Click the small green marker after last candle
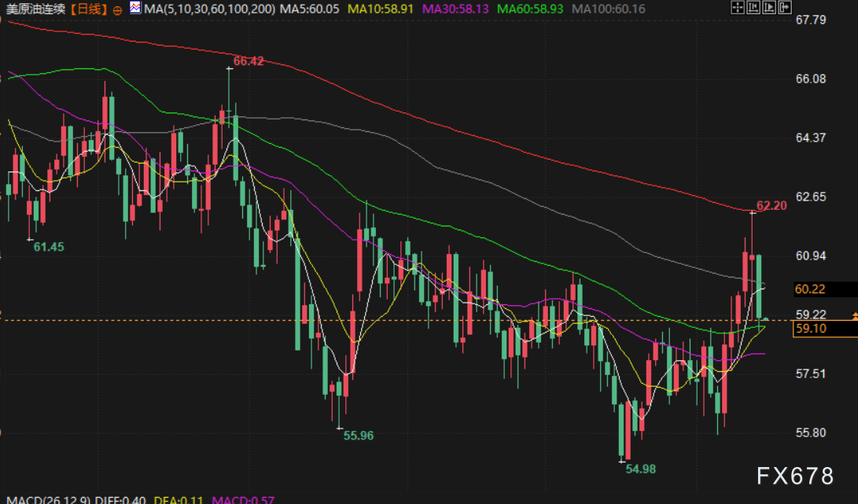 766,318
